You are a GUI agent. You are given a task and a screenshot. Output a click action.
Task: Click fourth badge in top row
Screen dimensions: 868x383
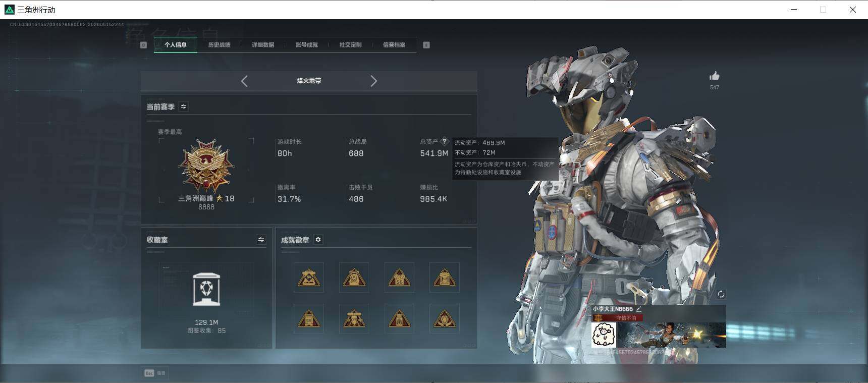click(x=445, y=277)
